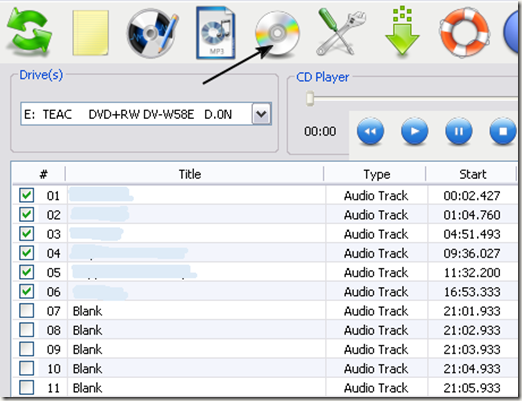Open the disc with pencil editor icon

coord(152,32)
